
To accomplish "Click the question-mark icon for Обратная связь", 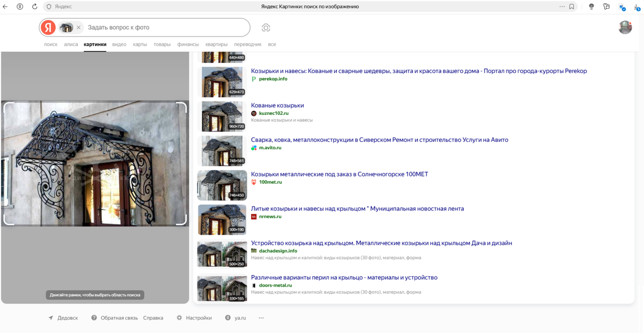I will 94,318.
